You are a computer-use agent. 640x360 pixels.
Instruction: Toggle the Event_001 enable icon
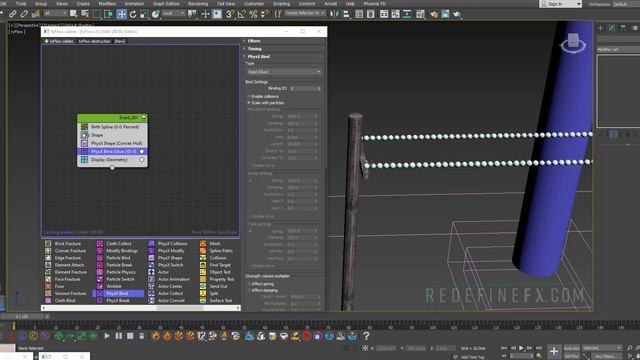pyautogui.click(x=144, y=118)
